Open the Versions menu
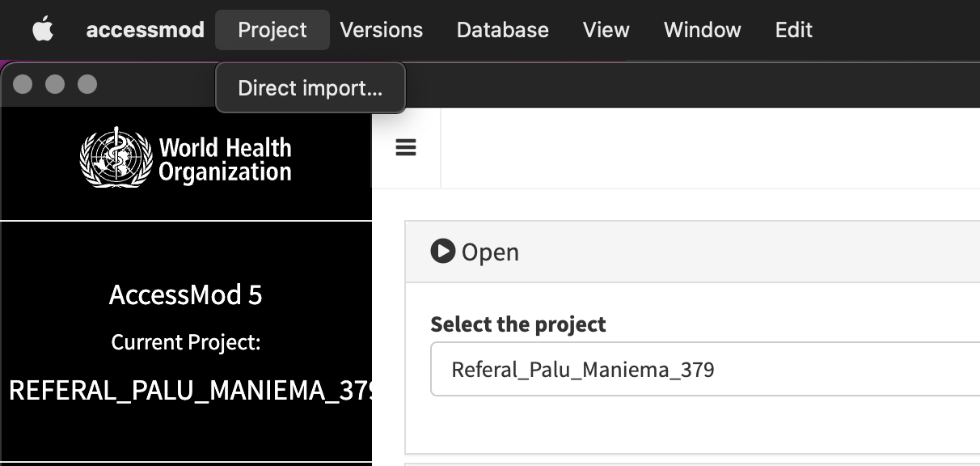980x466 pixels. tap(381, 30)
